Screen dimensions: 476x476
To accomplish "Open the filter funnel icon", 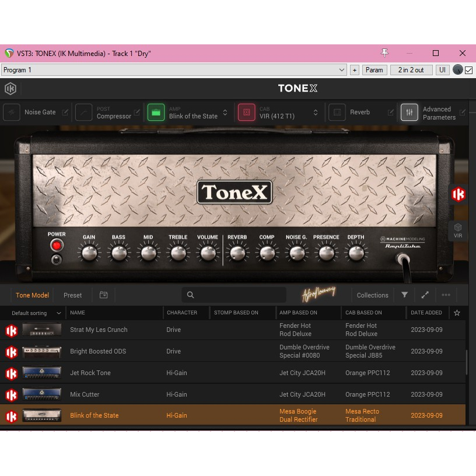I will click(x=404, y=295).
